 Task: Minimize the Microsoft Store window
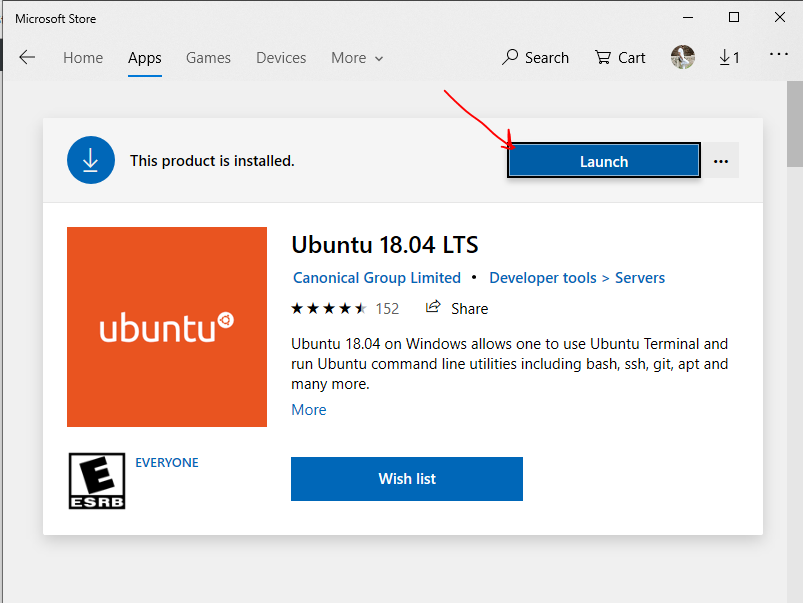688,17
